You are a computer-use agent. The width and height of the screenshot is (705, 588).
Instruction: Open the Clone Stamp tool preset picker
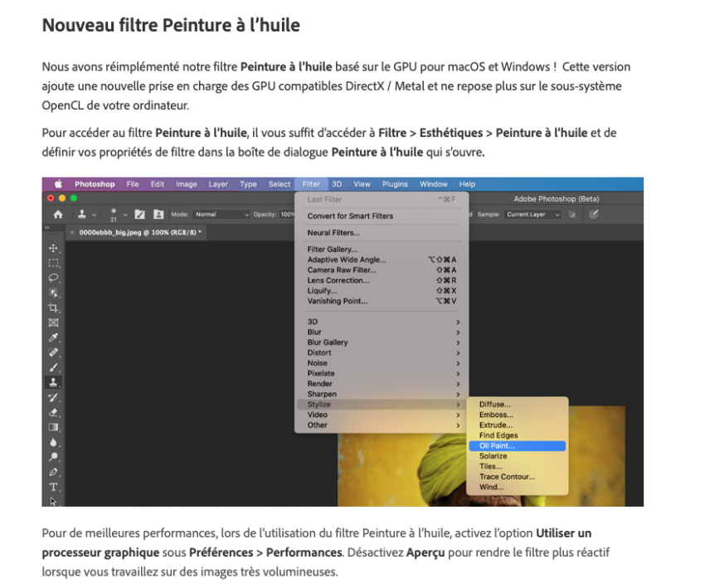tap(86, 215)
